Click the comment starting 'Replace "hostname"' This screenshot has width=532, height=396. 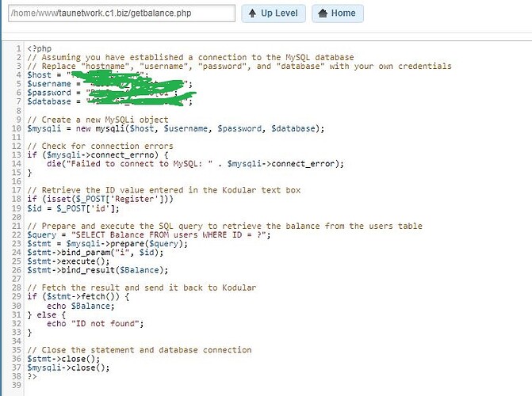(239, 66)
